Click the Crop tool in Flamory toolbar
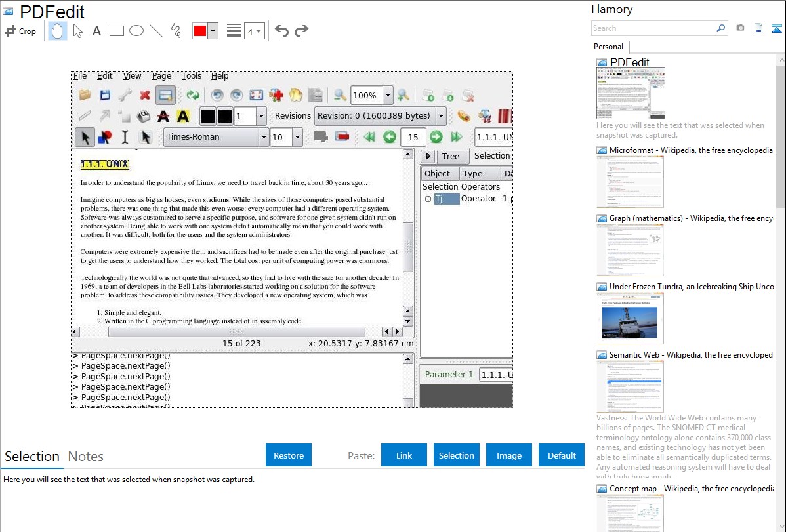Viewport: 786px width, 532px height. tap(20, 31)
